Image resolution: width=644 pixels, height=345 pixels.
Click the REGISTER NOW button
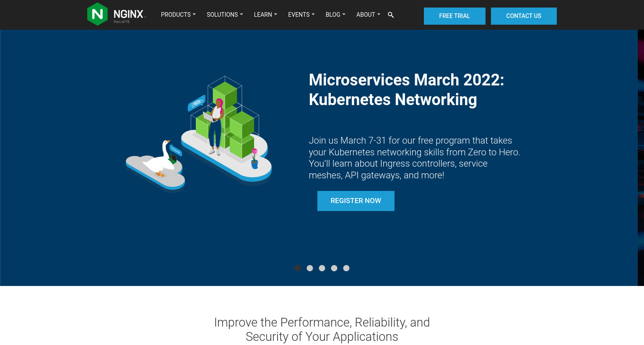coord(356,201)
